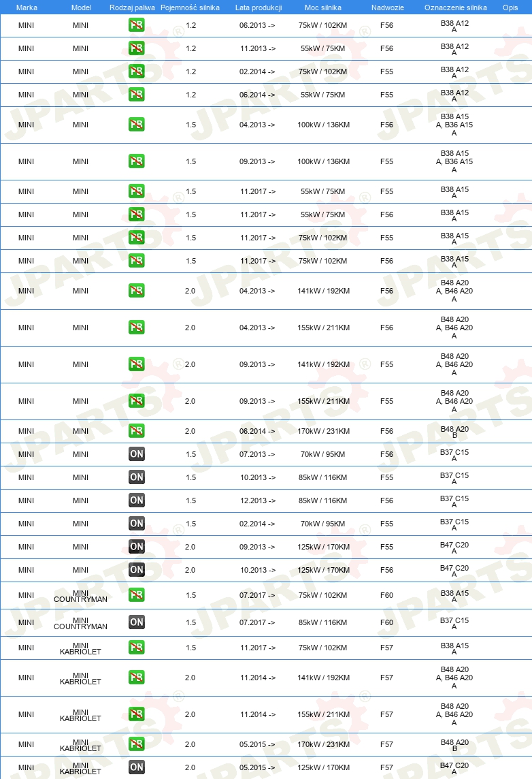
Task: Click petrol icon in MINI 11.2017 75kW F55 row
Action: pyautogui.click(x=137, y=238)
